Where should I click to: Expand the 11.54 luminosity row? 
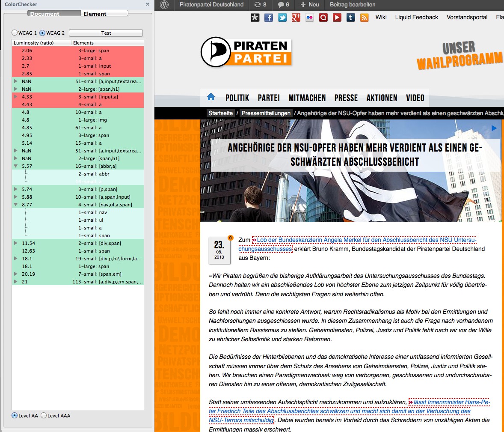click(x=16, y=243)
